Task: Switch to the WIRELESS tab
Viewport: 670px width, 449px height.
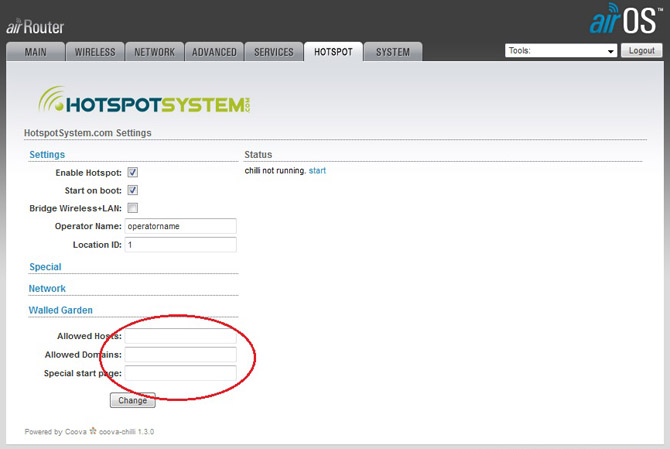Action: 95,52
